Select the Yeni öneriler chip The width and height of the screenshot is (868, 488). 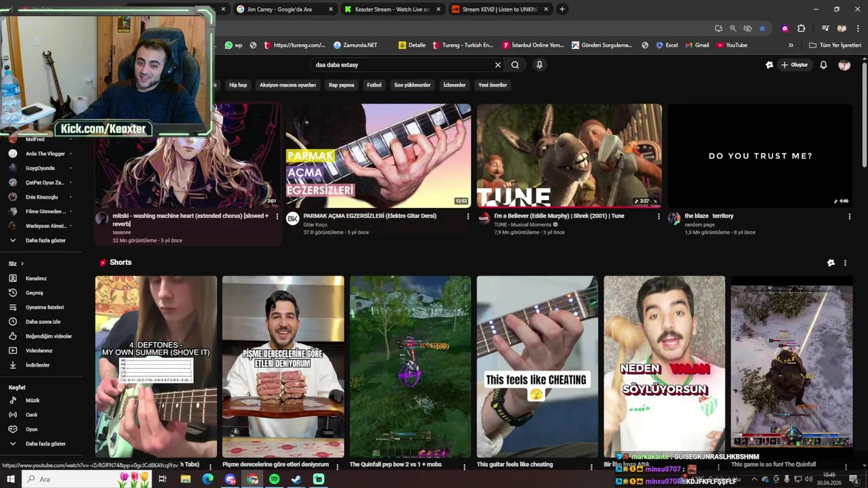(493, 85)
